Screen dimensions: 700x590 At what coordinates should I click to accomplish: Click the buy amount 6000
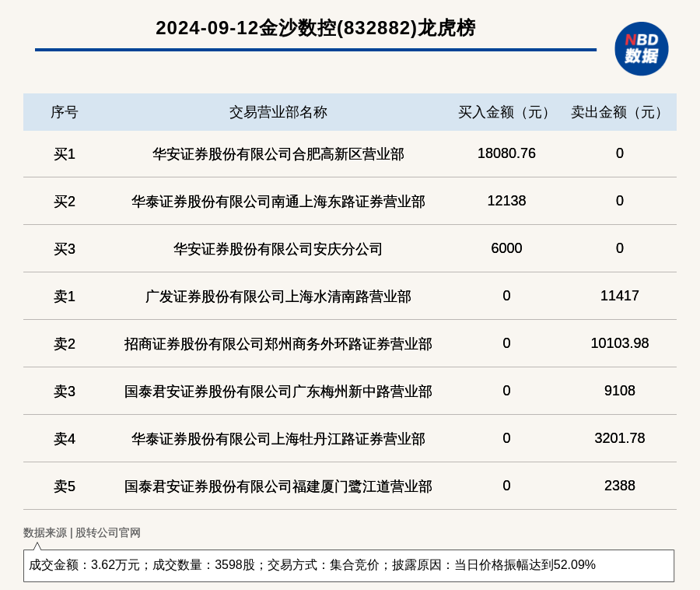tap(506, 248)
